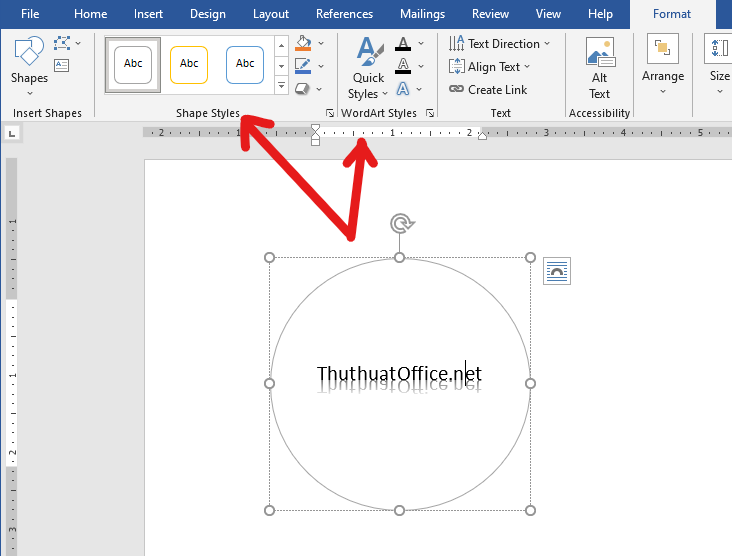
Task: Open the References tab
Action: (344, 14)
